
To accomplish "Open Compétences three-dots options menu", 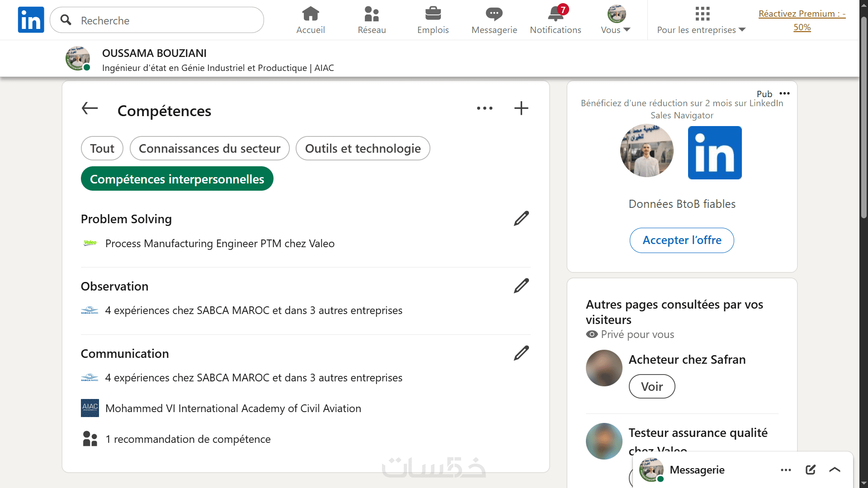I will (484, 108).
